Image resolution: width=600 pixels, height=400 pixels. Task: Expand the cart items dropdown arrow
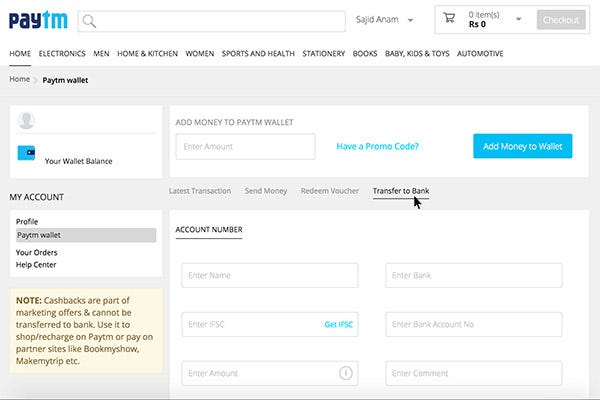click(518, 19)
